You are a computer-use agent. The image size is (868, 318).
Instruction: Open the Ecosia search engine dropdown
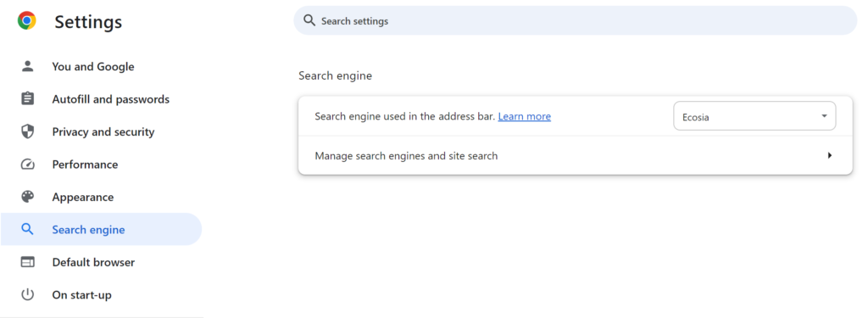pos(754,116)
